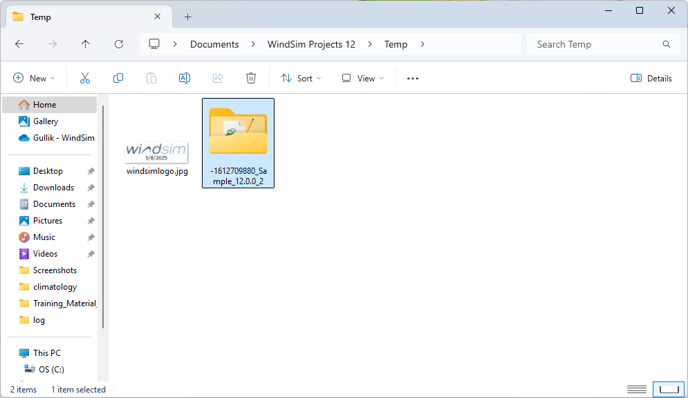Pin icon next to Videos
This screenshot has height=398, width=688.
point(91,254)
